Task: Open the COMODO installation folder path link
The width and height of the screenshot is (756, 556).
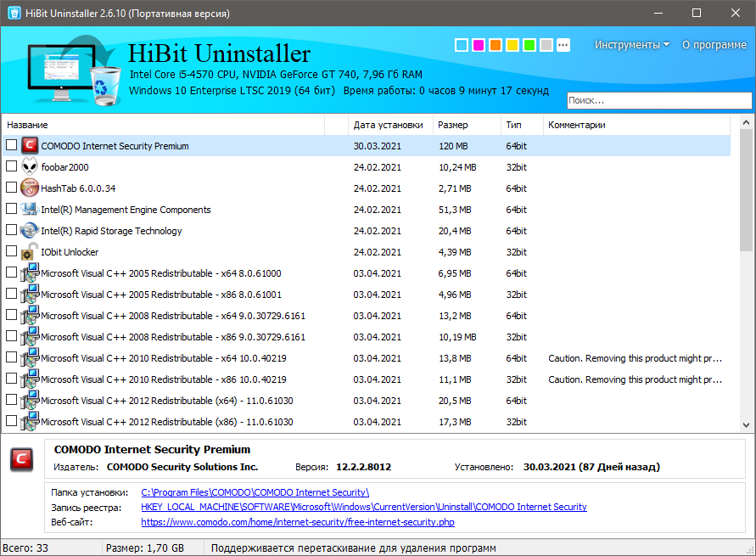Action: [x=255, y=492]
